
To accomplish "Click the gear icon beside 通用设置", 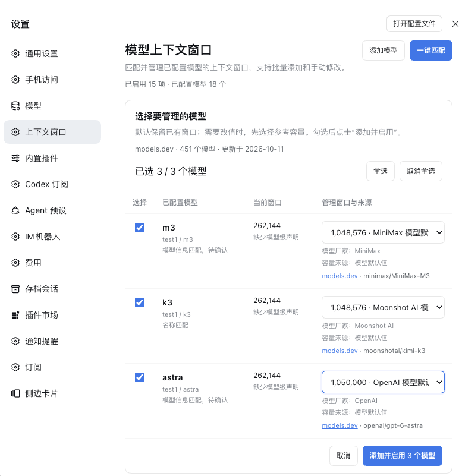I will click(x=15, y=53).
